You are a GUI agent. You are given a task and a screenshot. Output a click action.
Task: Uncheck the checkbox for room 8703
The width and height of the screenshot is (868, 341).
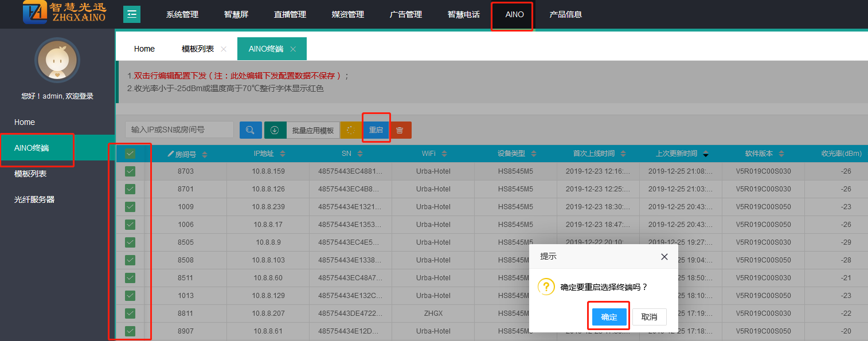[130, 171]
